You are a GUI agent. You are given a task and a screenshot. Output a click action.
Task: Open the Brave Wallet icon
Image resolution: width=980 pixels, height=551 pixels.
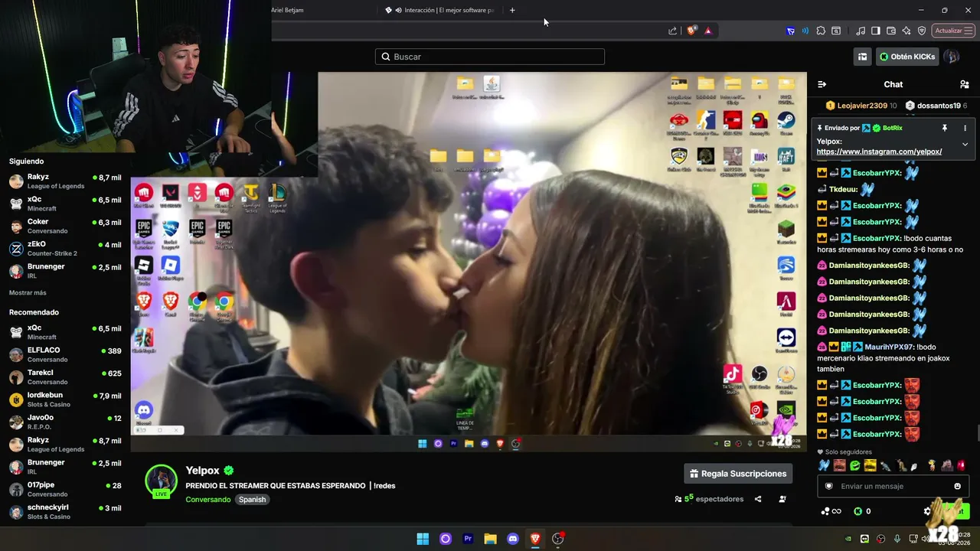[x=891, y=31]
